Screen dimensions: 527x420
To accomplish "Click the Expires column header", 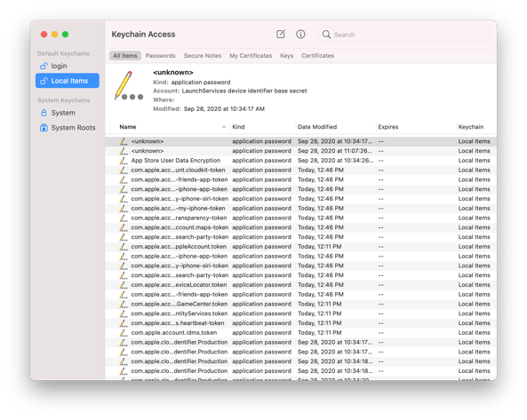I will point(387,127).
